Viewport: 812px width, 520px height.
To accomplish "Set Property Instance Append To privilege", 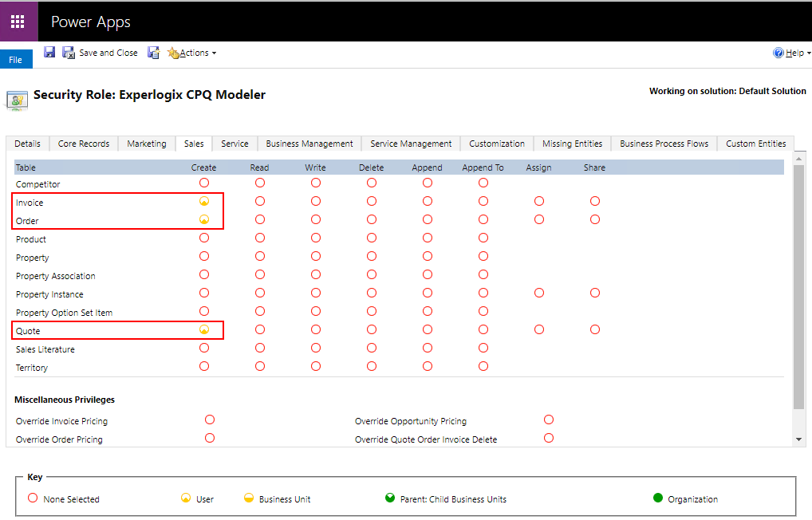I will (483, 293).
